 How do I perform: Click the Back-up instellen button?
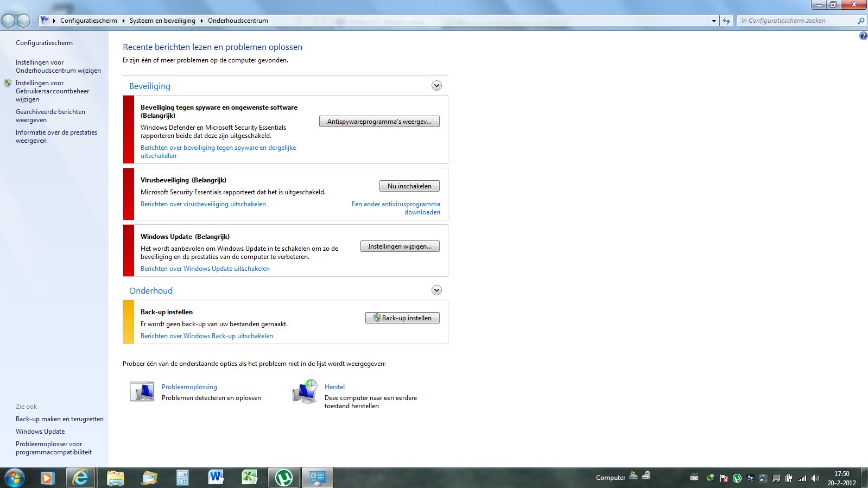tap(402, 318)
